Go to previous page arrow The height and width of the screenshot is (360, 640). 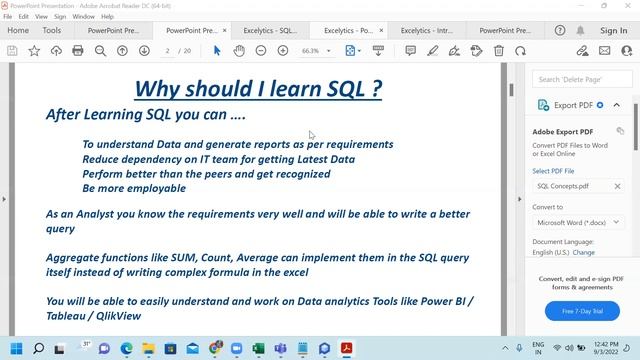point(122,51)
